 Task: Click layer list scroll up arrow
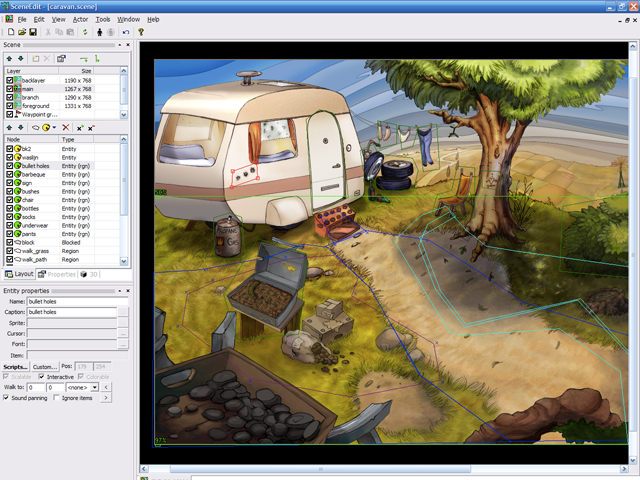pos(124,71)
